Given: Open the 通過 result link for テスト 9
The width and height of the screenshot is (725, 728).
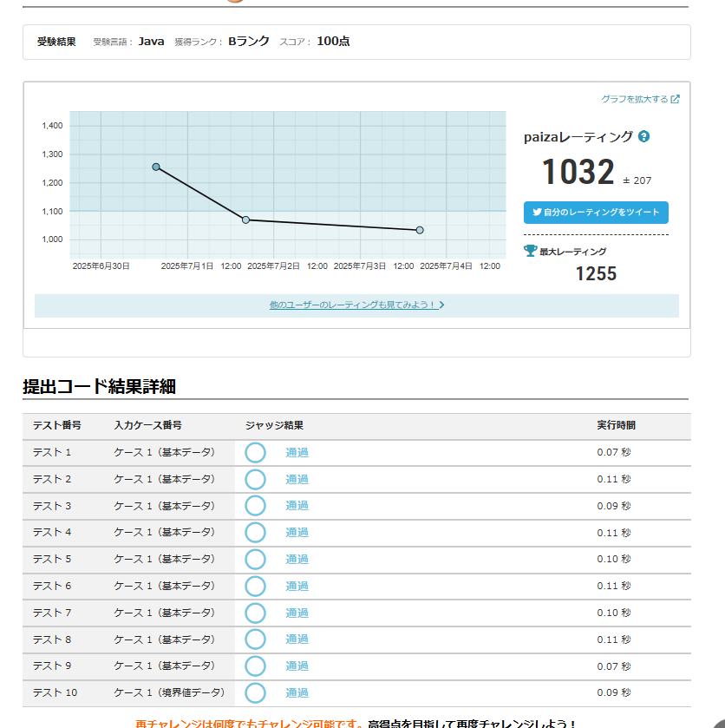Looking at the screenshot, I should tap(297, 666).
